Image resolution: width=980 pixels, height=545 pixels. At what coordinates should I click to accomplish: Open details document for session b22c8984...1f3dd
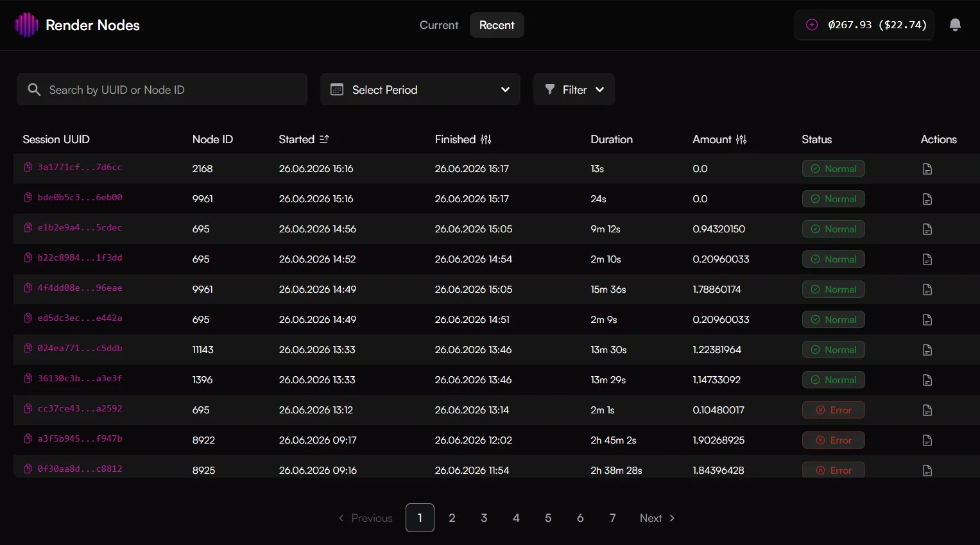(x=927, y=259)
